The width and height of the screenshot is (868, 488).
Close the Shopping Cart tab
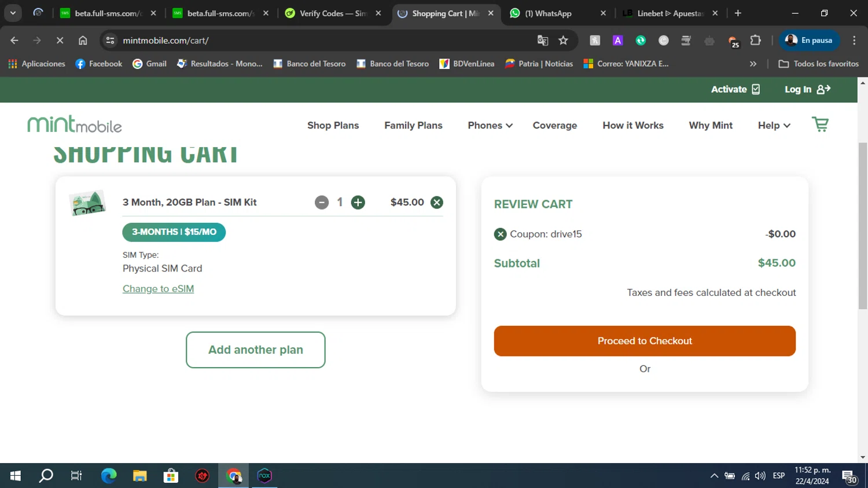[x=491, y=13]
